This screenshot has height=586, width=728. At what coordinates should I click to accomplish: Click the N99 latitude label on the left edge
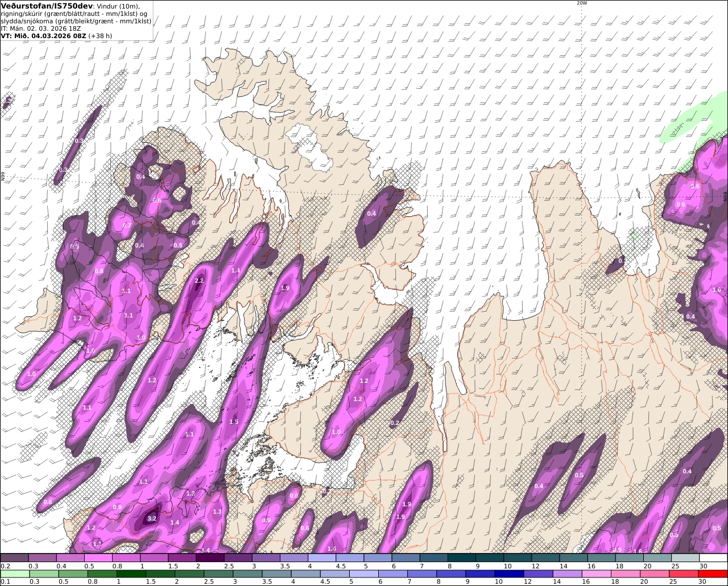click(x=3, y=177)
